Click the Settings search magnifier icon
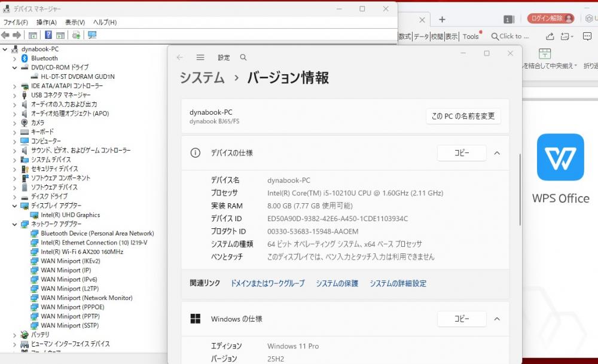Screen dimensions: 598x364 click(x=243, y=57)
